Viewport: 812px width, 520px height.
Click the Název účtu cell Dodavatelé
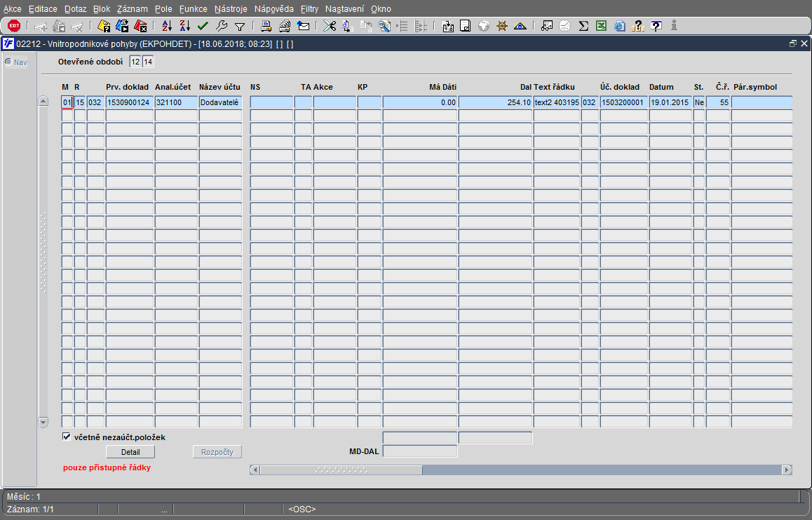click(220, 102)
